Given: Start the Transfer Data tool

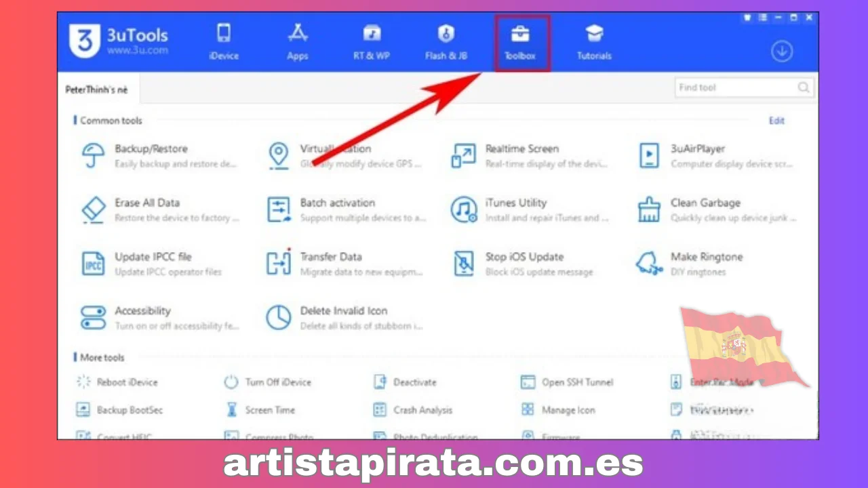Looking at the screenshot, I should click(x=344, y=264).
